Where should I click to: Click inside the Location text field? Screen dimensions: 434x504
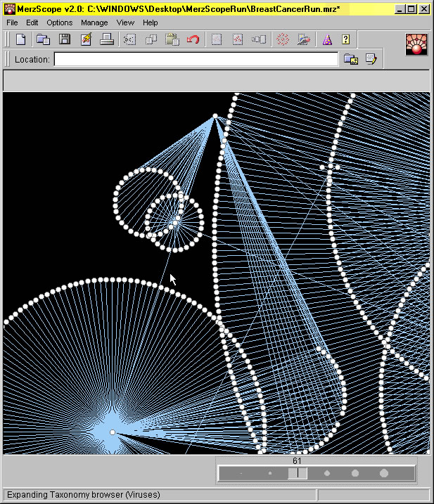(196, 60)
